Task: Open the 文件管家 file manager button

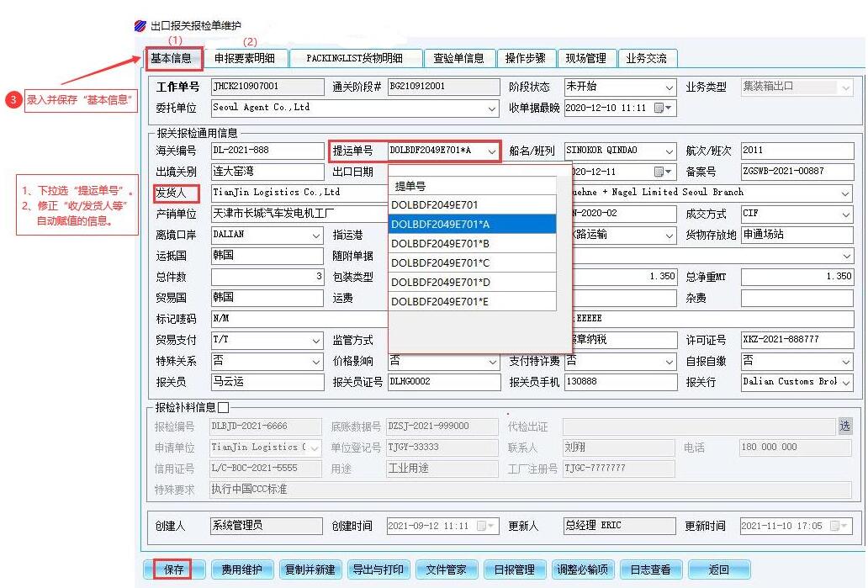Action: click(x=446, y=569)
